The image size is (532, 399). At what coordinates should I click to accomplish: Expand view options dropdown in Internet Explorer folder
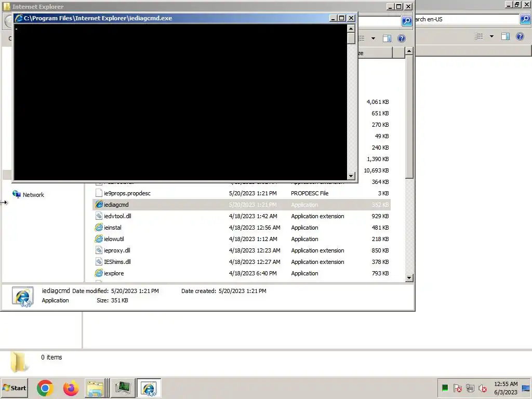[373, 38]
